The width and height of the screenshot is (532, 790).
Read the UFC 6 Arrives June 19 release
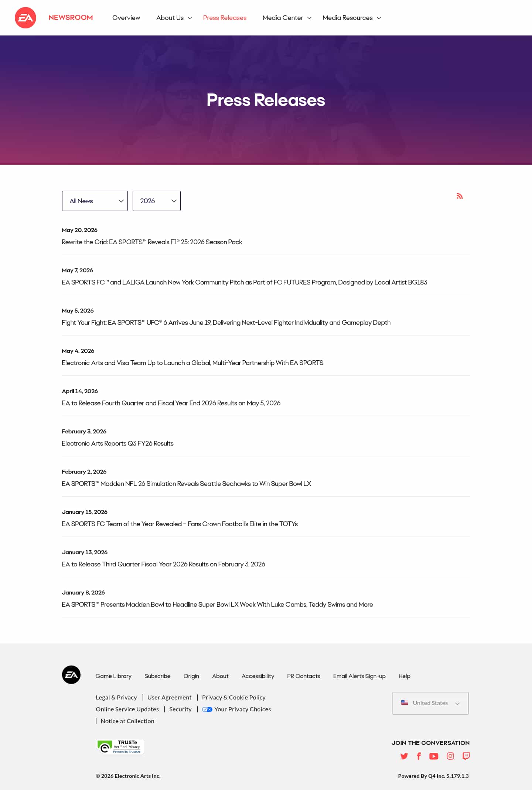coord(226,323)
